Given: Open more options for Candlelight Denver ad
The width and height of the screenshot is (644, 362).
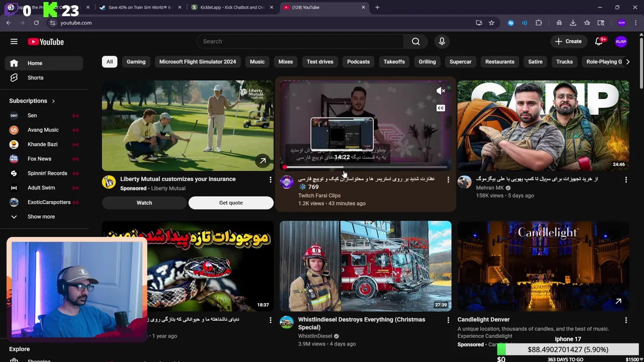Looking at the screenshot, I should pos(626,320).
